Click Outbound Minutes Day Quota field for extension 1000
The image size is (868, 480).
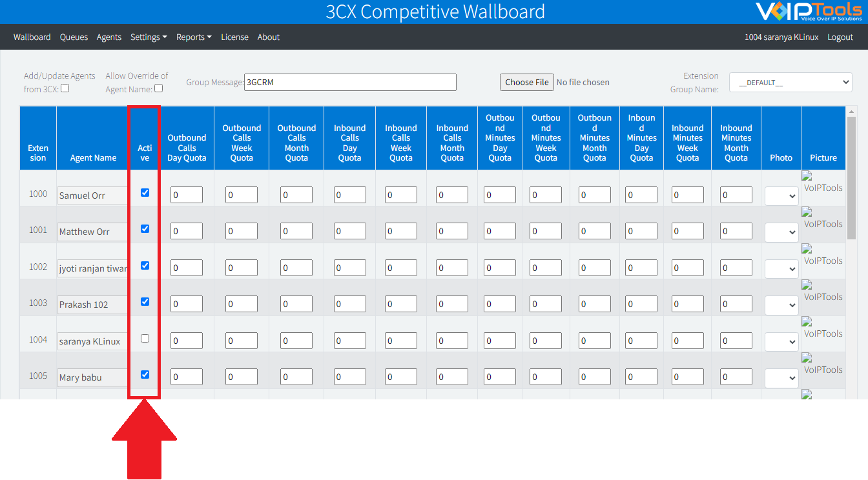pos(500,195)
